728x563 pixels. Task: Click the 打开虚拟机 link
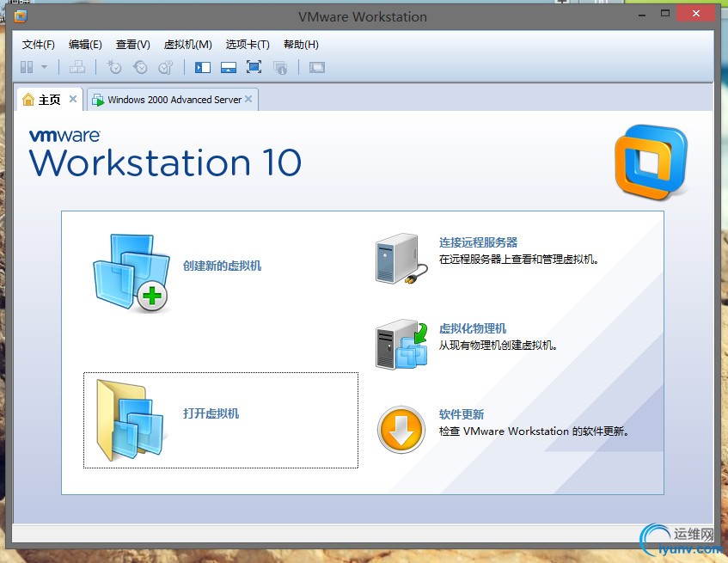[x=211, y=413]
